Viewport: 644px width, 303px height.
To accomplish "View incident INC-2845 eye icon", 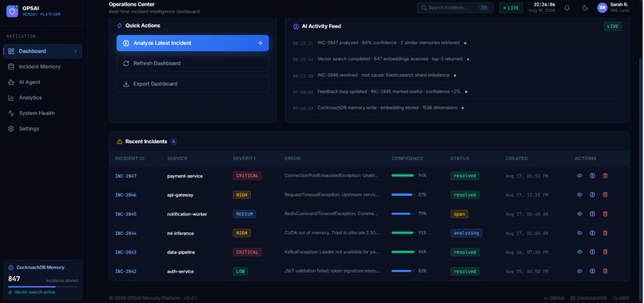I will pyautogui.click(x=579, y=213).
